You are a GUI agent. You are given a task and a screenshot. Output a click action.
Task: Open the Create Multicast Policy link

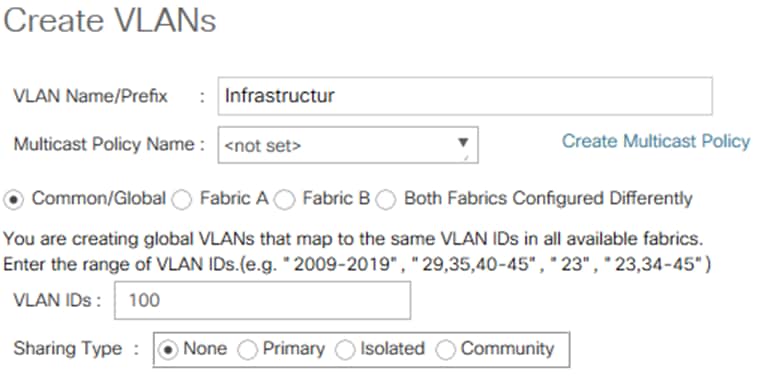click(x=656, y=141)
